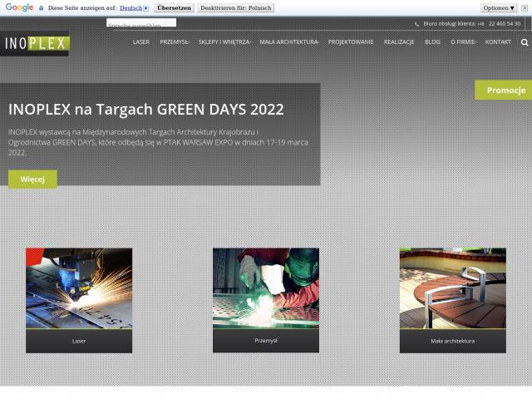Close the Google translate bar
532x399 pixels.
pos(525,7)
